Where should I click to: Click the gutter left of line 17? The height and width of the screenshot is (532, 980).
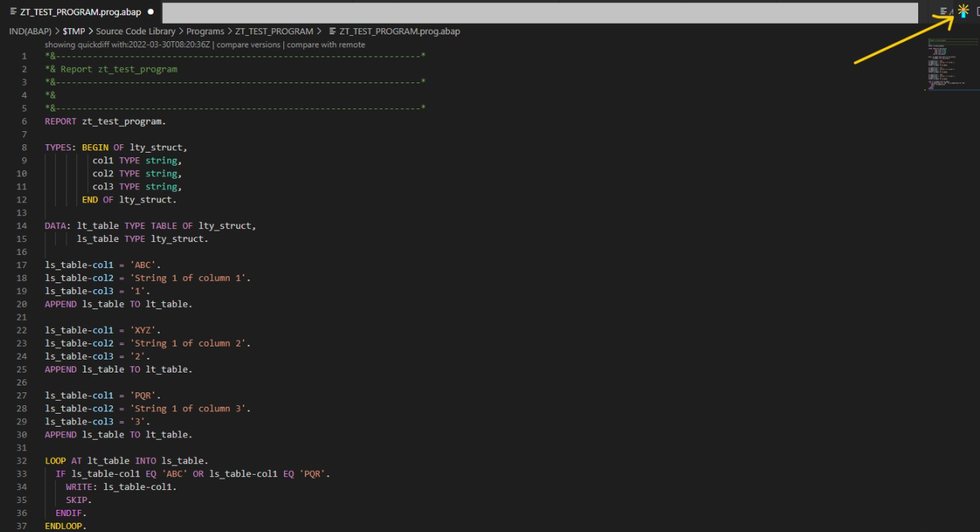click(34, 264)
